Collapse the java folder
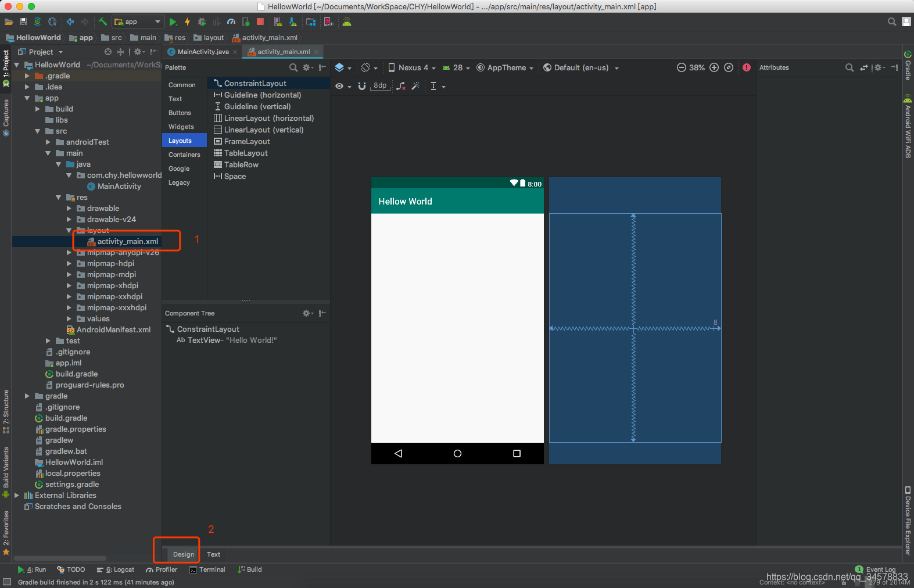 tap(58, 164)
